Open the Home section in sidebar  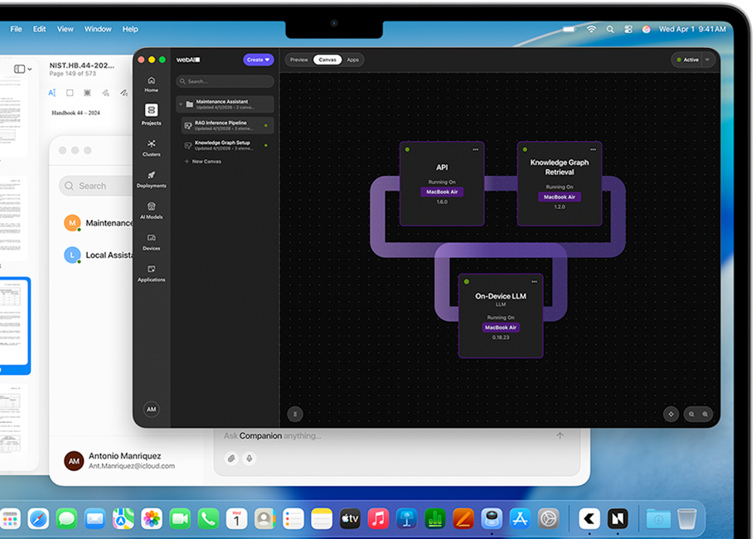151,84
